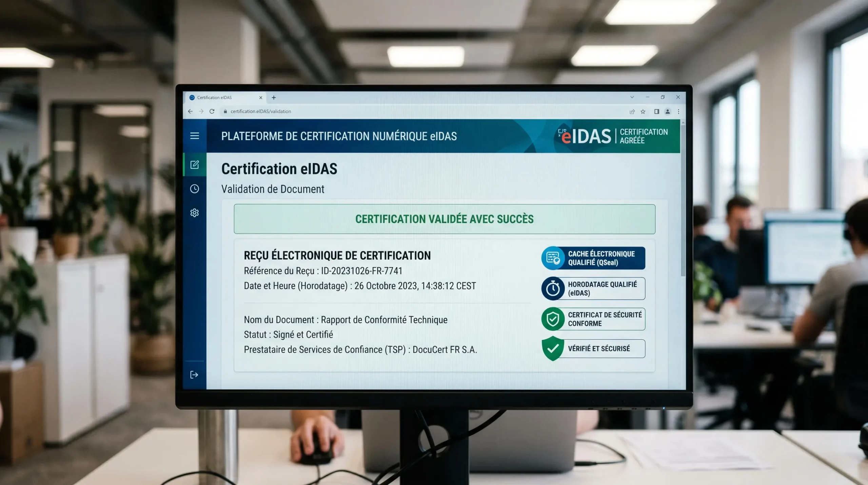Viewport: 868px width, 485px height.
Task: Click the Cachet Électronique Qualifié (QSeal) badge
Action: 593,258
